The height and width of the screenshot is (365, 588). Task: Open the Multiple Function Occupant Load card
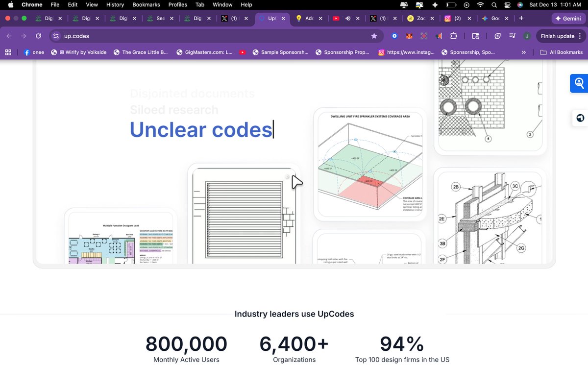point(121,236)
